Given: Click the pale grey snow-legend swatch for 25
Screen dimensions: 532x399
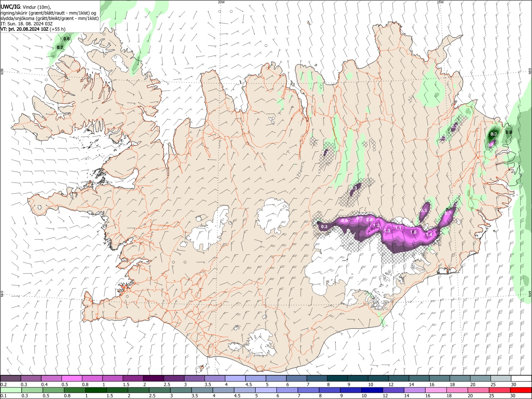Looking at the screenshot, I should 500,378.
